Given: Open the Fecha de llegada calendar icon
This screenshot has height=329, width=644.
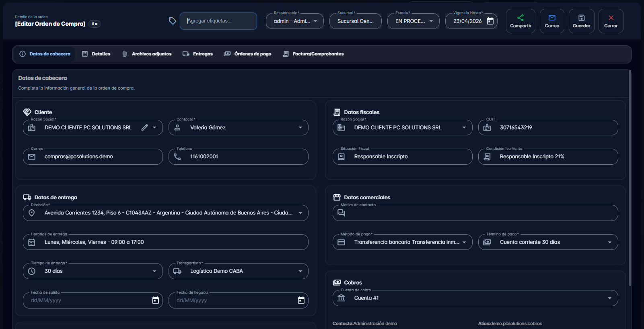Looking at the screenshot, I should [x=301, y=300].
